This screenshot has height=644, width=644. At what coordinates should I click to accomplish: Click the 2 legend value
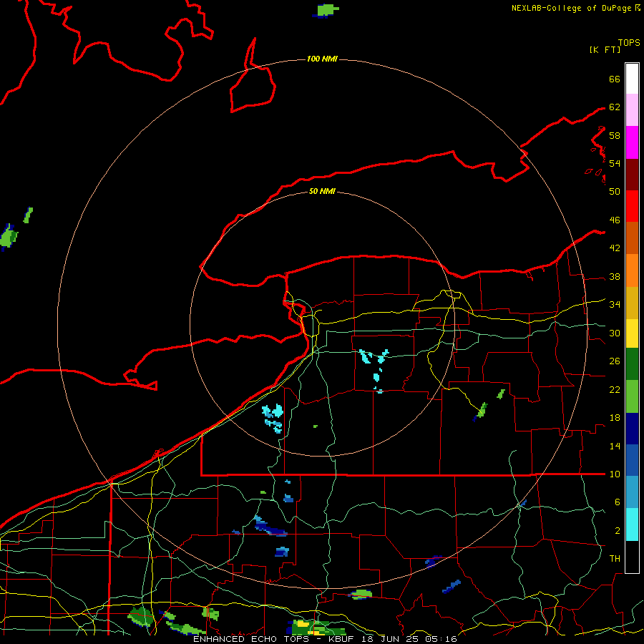[617, 530]
